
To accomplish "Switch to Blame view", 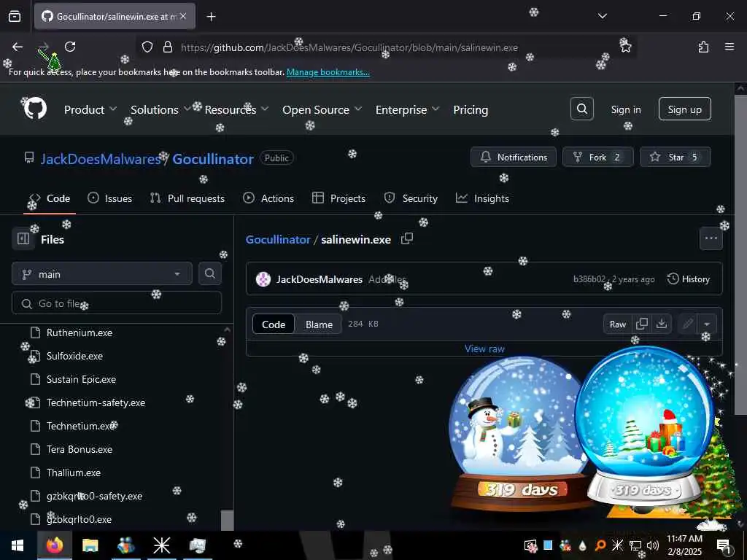I will [x=319, y=324].
